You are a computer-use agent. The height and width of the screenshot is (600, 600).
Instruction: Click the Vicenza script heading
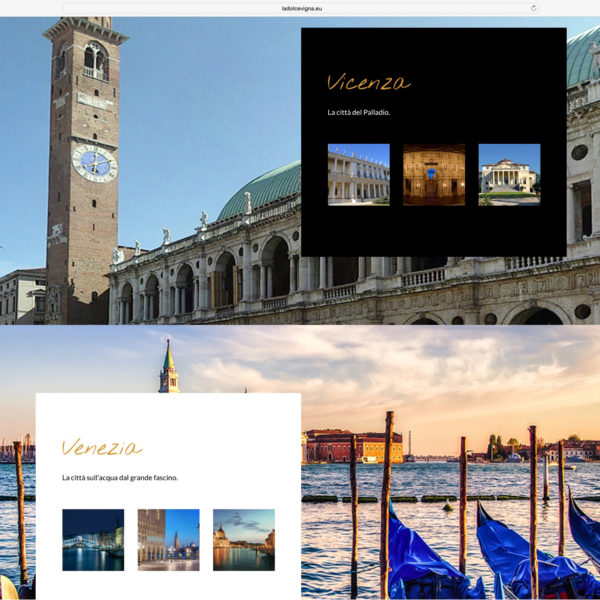point(368,82)
